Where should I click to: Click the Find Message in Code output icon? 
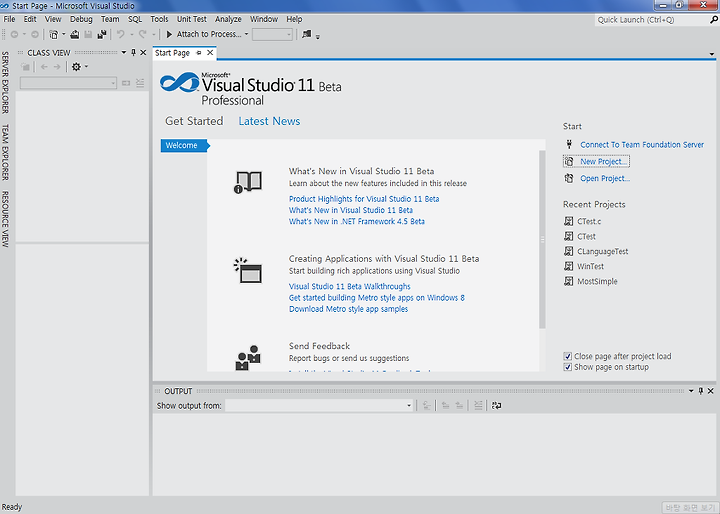pyautogui.click(x=427, y=406)
